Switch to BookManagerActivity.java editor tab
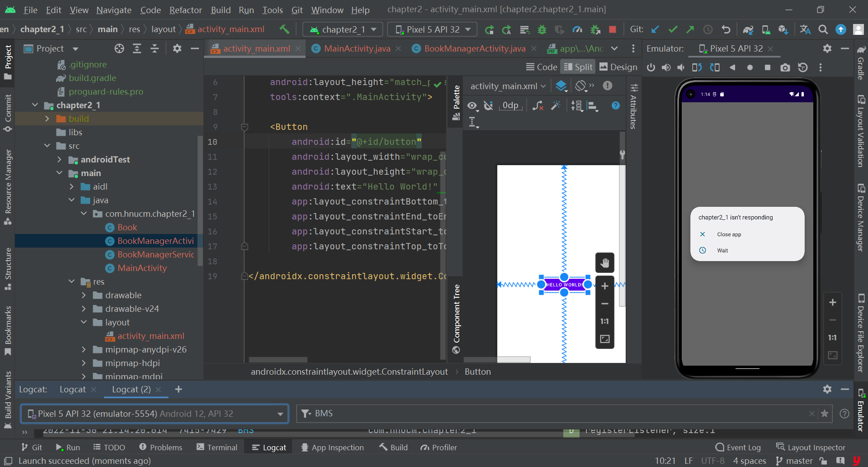The width and height of the screenshot is (868, 467). point(474,48)
